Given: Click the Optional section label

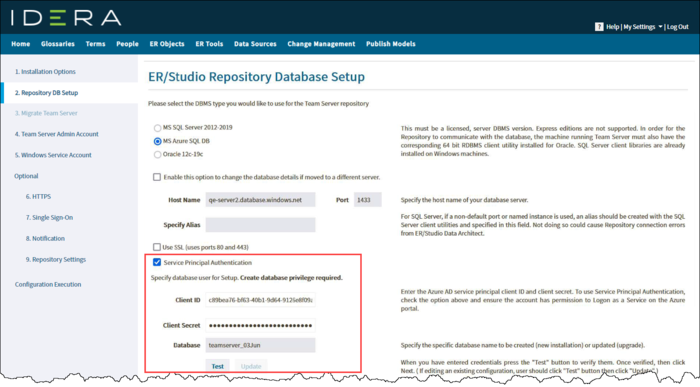Looking at the screenshot, I should point(26,176).
